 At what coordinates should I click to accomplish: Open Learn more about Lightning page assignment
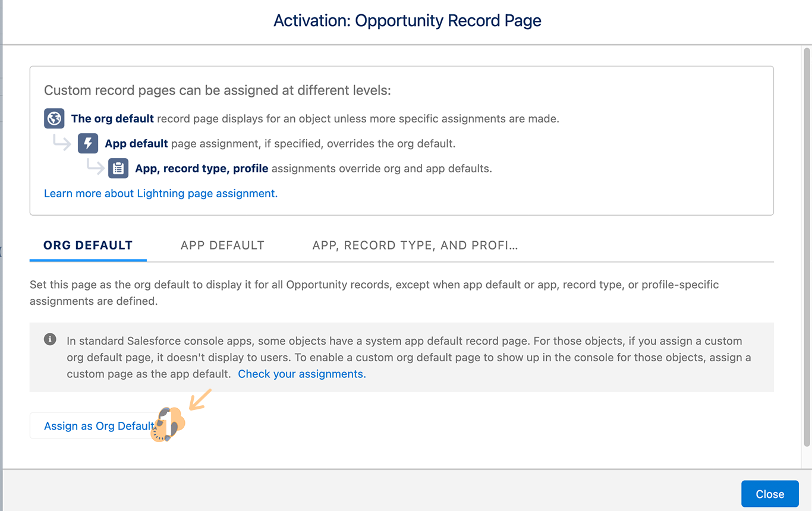pos(160,193)
